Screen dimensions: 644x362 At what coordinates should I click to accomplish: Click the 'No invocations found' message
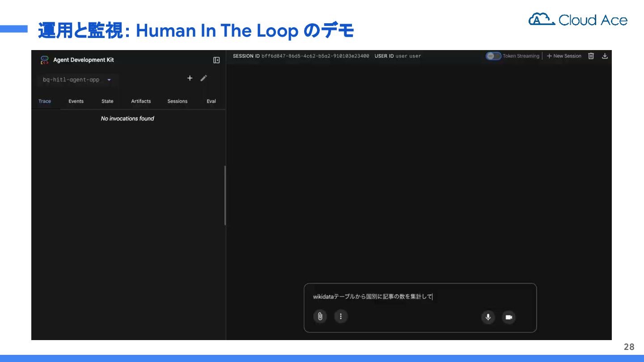point(127,118)
